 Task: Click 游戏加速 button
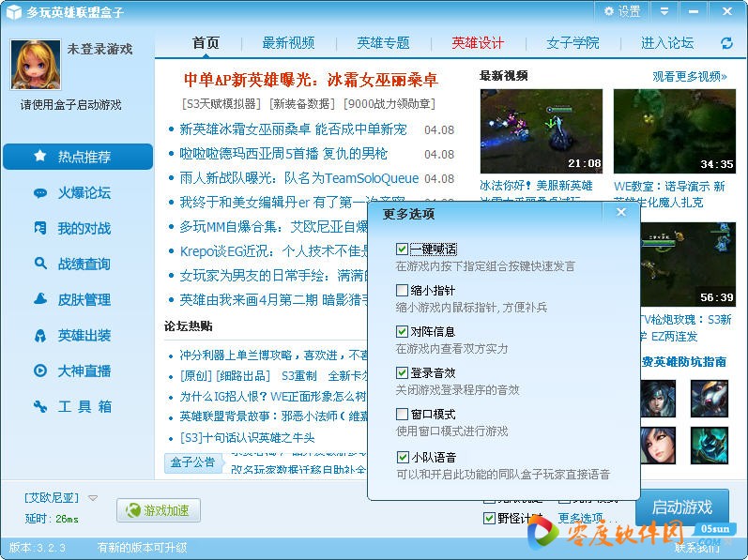coord(159,510)
